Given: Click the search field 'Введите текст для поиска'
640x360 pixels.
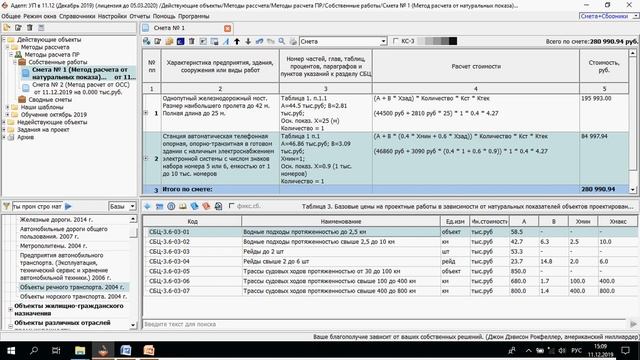Looking at the screenshot, I should tap(384, 324).
